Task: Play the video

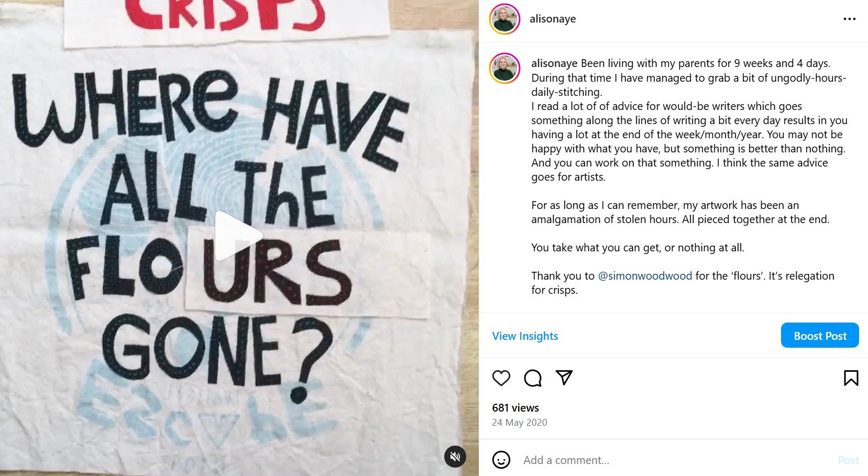Action: click(238, 236)
